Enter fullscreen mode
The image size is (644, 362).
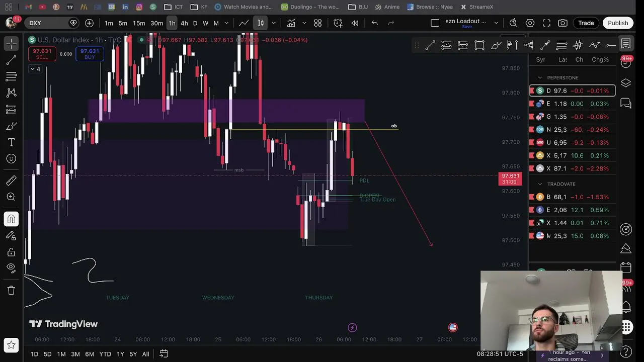(x=546, y=23)
